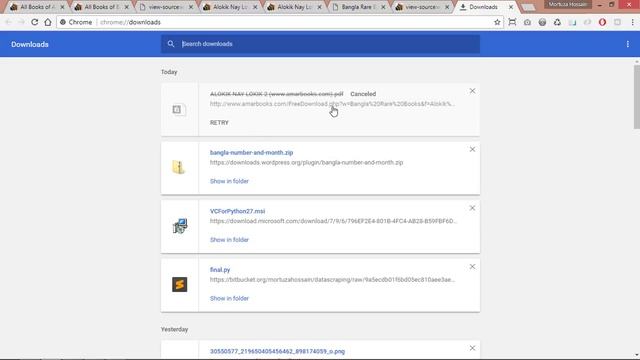Click the Today section heading
Viewport: 640px width, 360px height.
click(x=169, y=72)
